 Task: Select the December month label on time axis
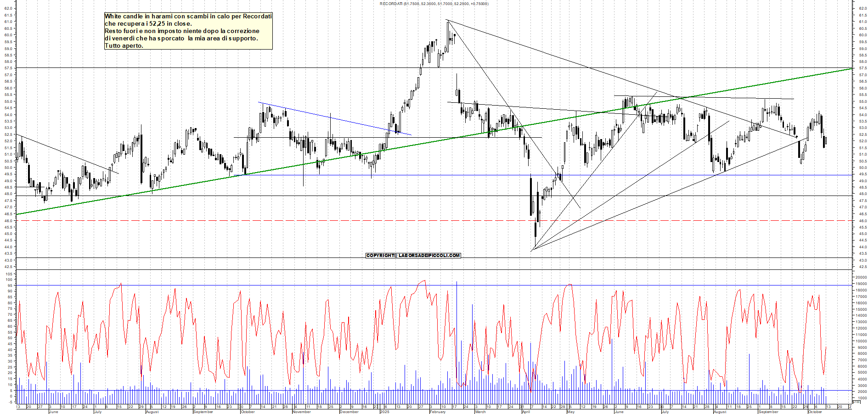pos(349,412)
